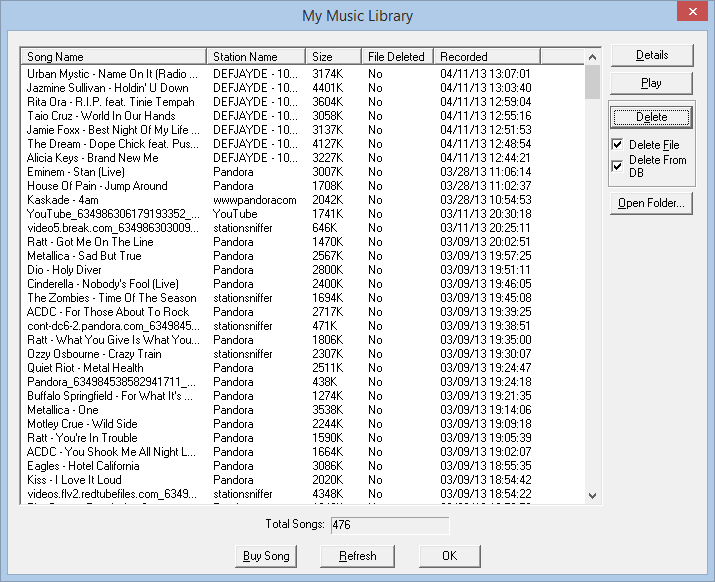Sort list by Size column header
Image resolution: width=715 pixels, height=582 pixels.
pos(333,57)
